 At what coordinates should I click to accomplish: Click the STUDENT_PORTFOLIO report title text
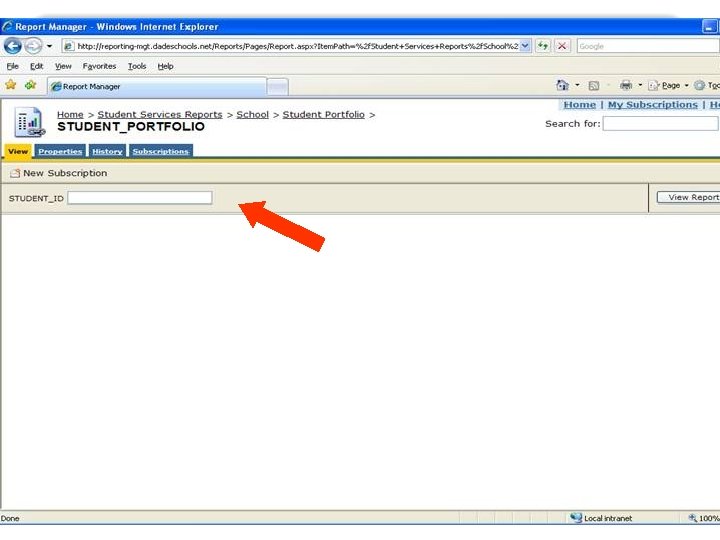(131, 127)
